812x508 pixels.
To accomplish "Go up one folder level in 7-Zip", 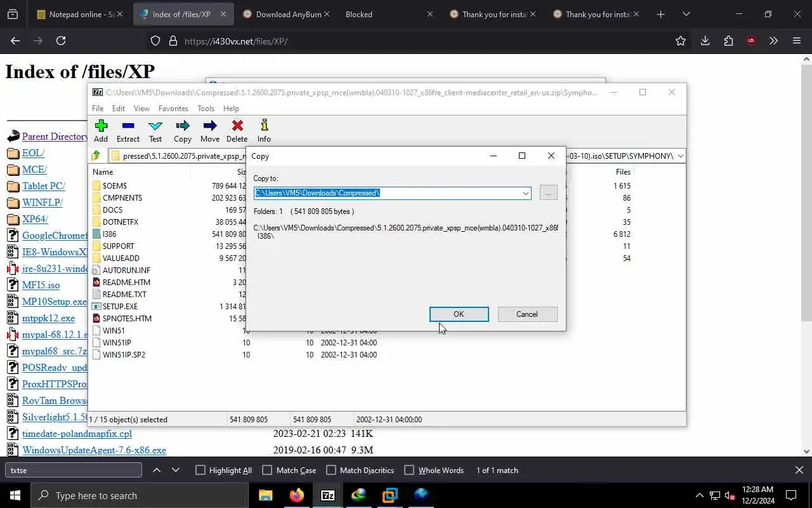I will [x=96, y=156].
